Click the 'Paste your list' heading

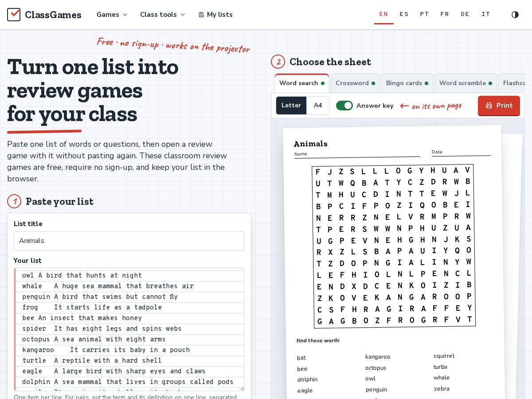point(60,201)
